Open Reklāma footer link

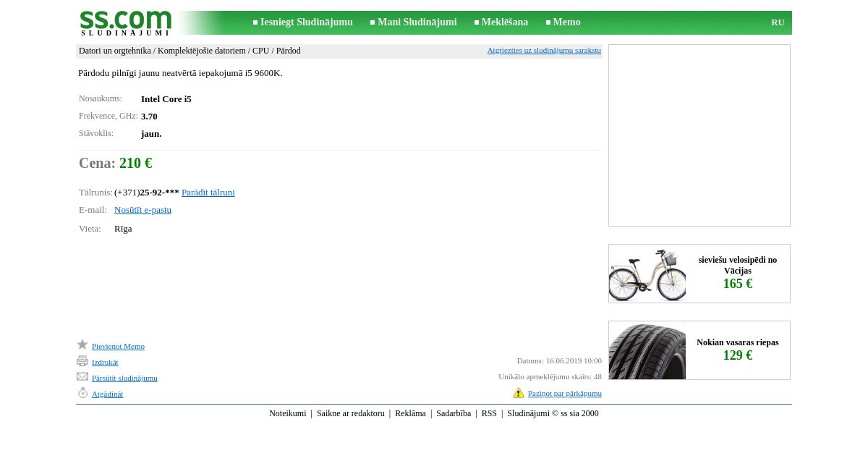tap(410, 414)
